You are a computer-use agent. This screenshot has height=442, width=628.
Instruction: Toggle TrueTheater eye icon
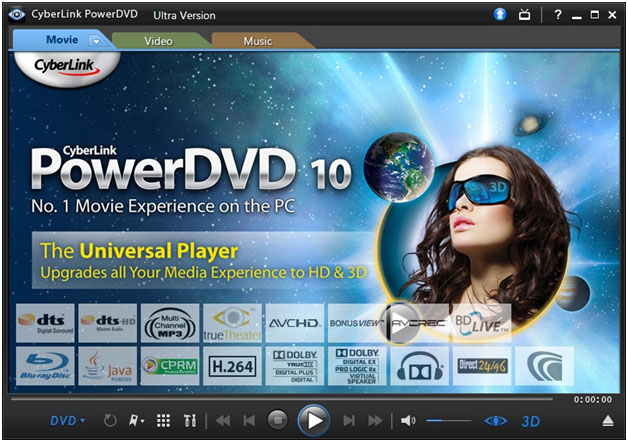(x=495, y=421)
